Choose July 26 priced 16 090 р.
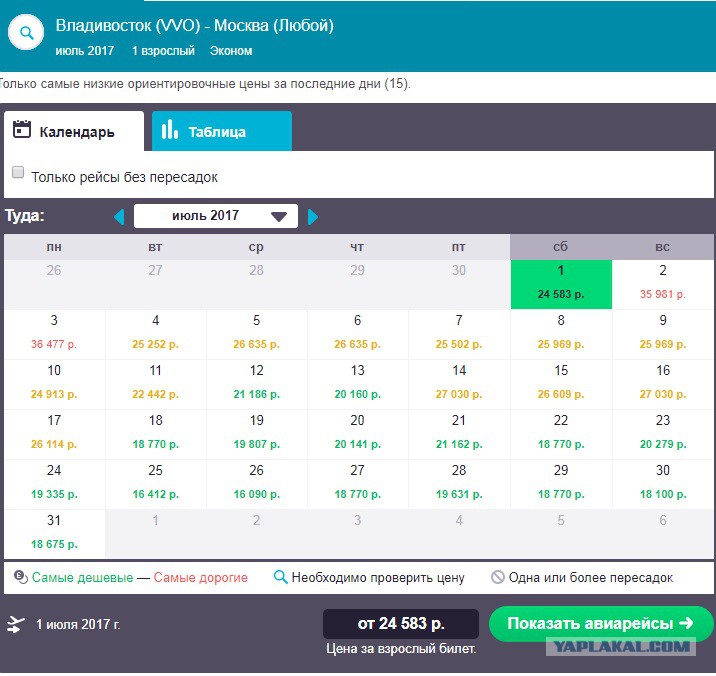 point(256,484)
